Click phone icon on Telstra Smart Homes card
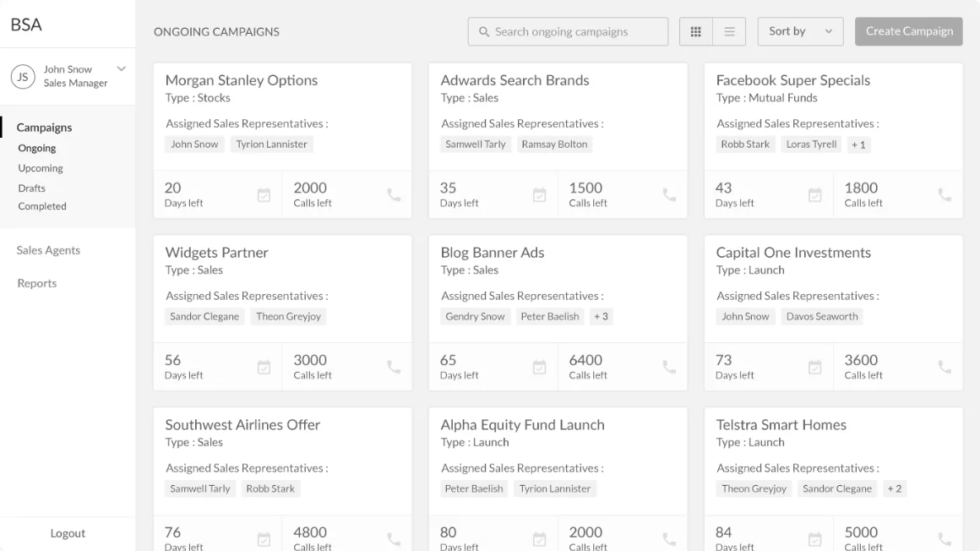The image size is (980, 551). click(x=945, y=539)
